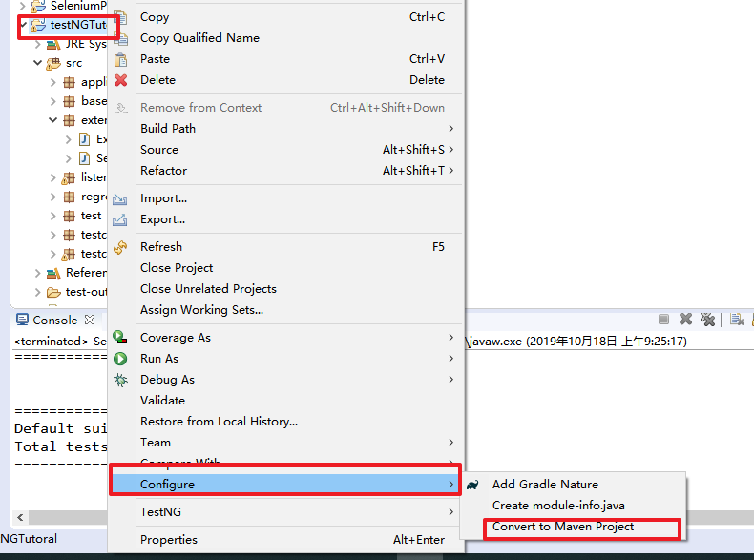Screen dimensions: 754x560
Task: Click the Coverage As icon
Action: click(120, 338)
